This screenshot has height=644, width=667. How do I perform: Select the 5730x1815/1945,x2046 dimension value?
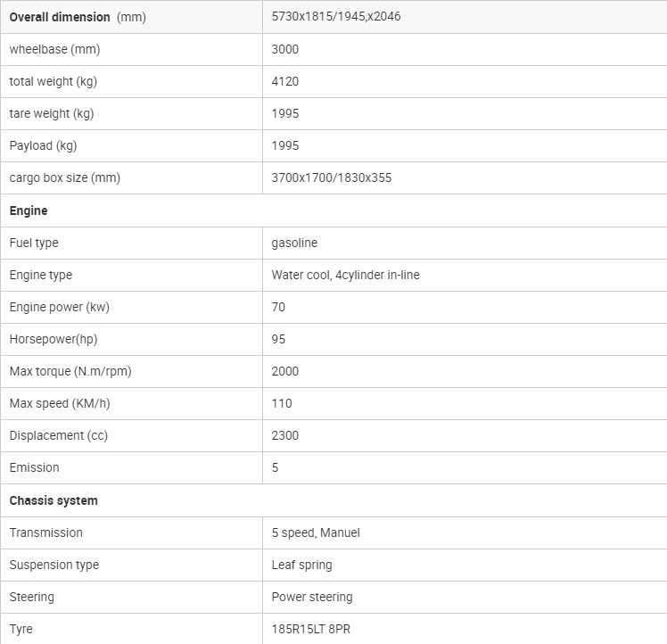(336, 17)
